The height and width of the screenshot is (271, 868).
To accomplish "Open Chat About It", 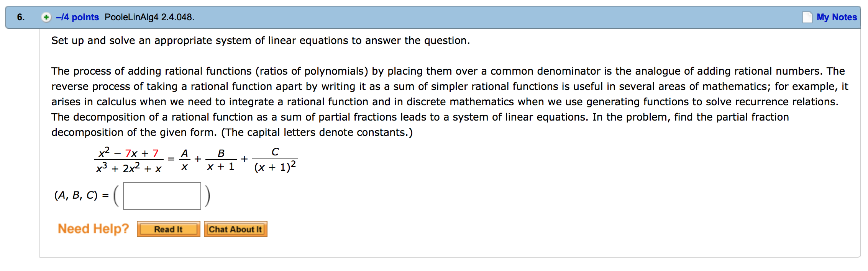I will coord(235,229).
